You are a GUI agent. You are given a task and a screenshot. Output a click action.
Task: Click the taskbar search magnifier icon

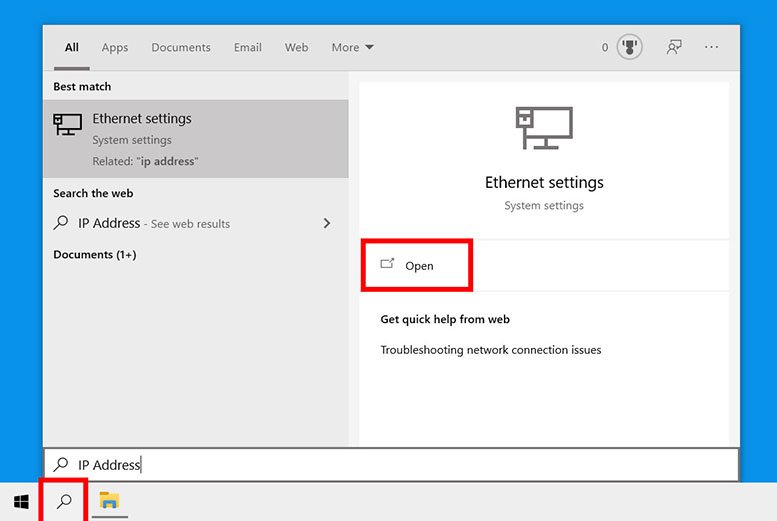[x=64, y=501]
